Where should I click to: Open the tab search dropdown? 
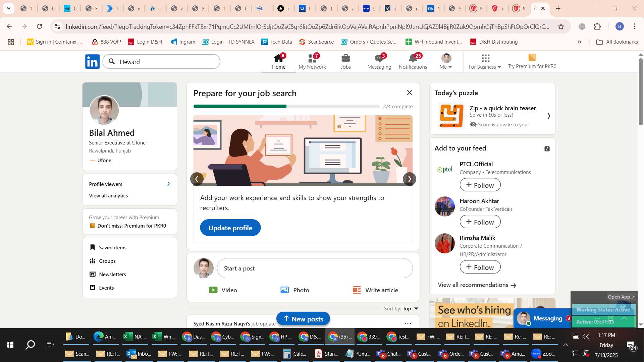(8, 8)
